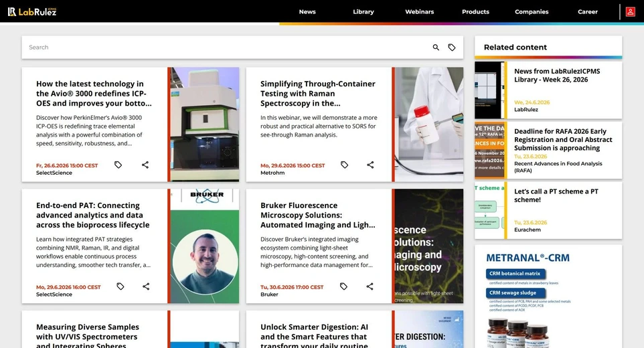Click 'CRM botanical matrix' label in ad
Screen dimensions: 644x348
515,273
